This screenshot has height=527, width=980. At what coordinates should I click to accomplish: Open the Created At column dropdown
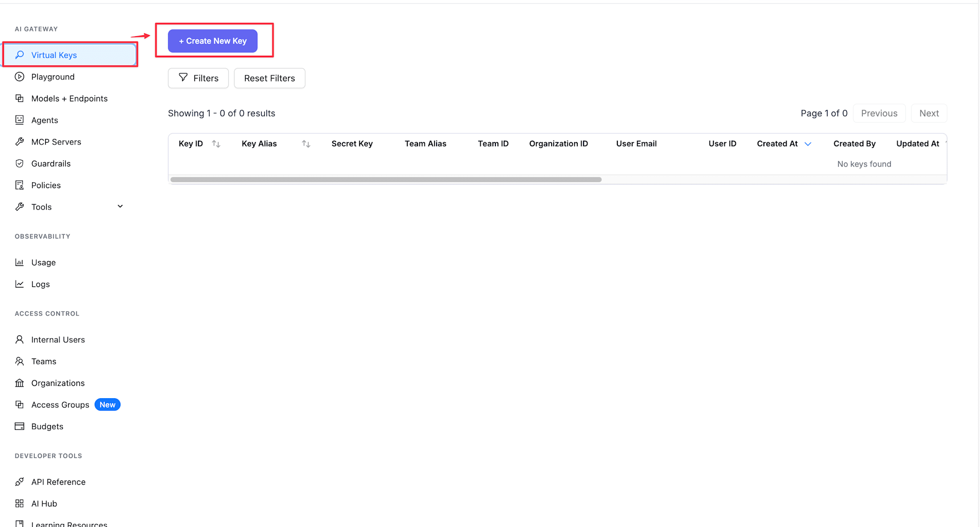point(808,144)
